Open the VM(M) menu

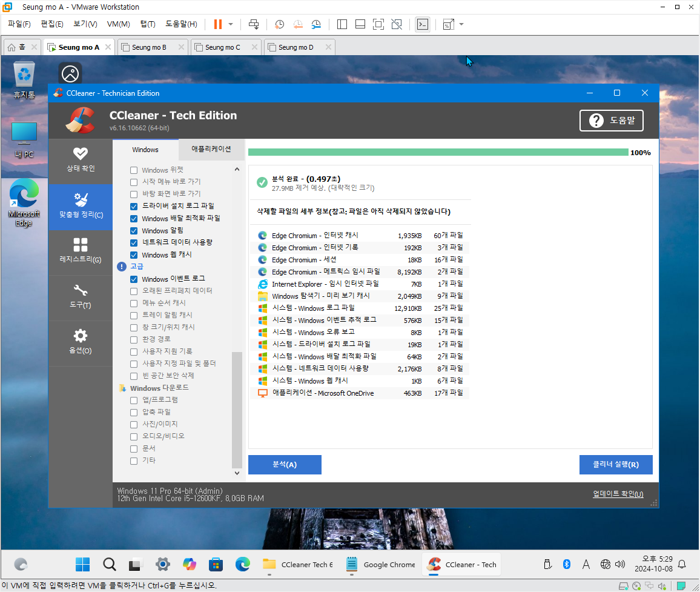[x=118, y=24]
